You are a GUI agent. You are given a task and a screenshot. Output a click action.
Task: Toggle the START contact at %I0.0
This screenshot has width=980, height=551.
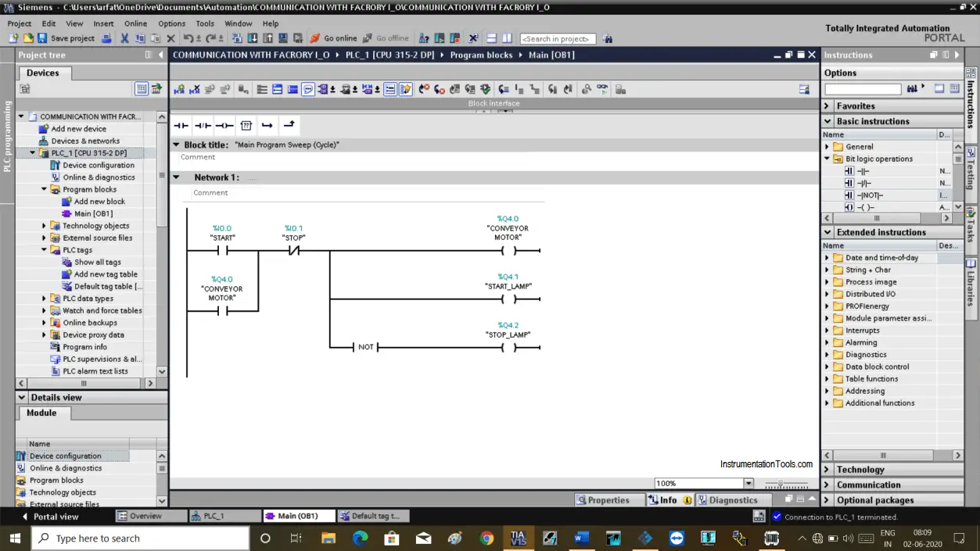(x=222, y=251)
